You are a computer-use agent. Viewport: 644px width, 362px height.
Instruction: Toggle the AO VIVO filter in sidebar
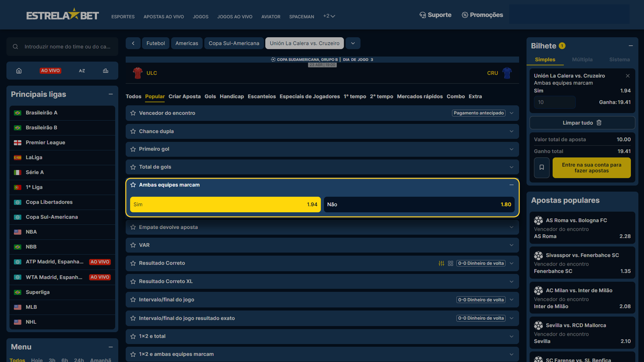[50, 71]
